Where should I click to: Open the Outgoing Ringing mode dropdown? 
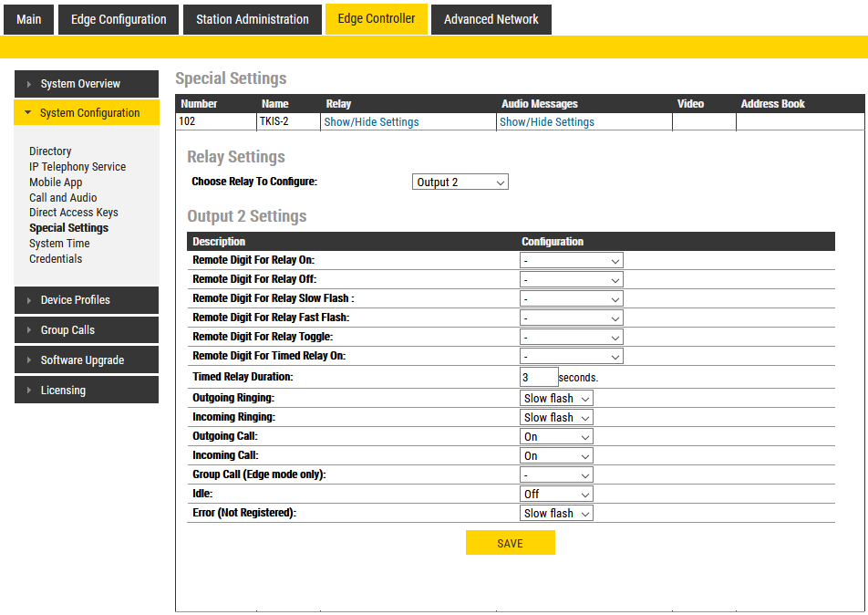tap(556, 399)
